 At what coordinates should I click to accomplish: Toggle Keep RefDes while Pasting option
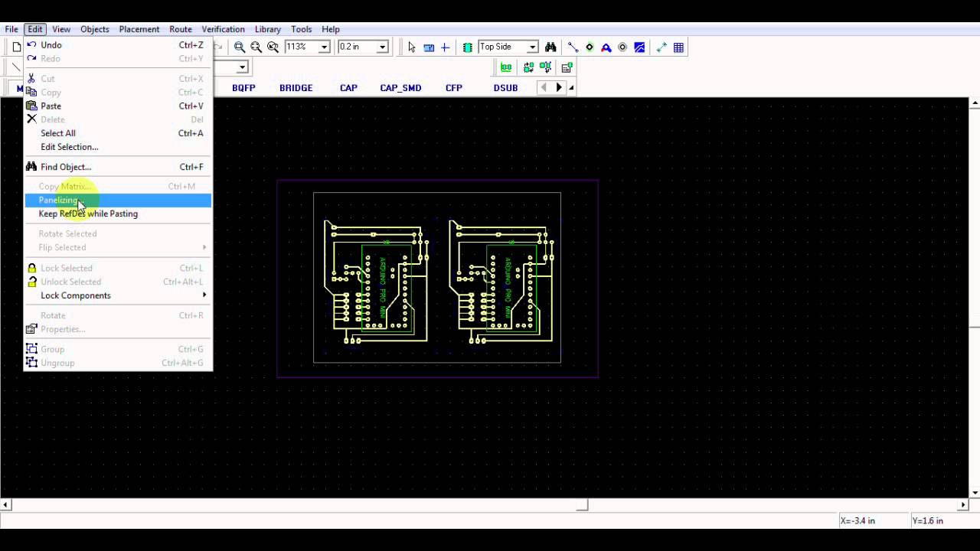(118, 214)
